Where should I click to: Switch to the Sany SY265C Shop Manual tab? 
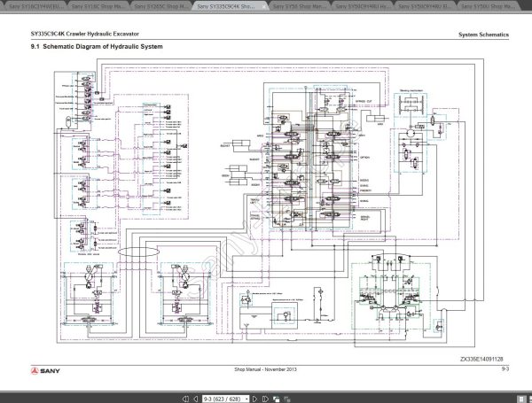(160, 6)
